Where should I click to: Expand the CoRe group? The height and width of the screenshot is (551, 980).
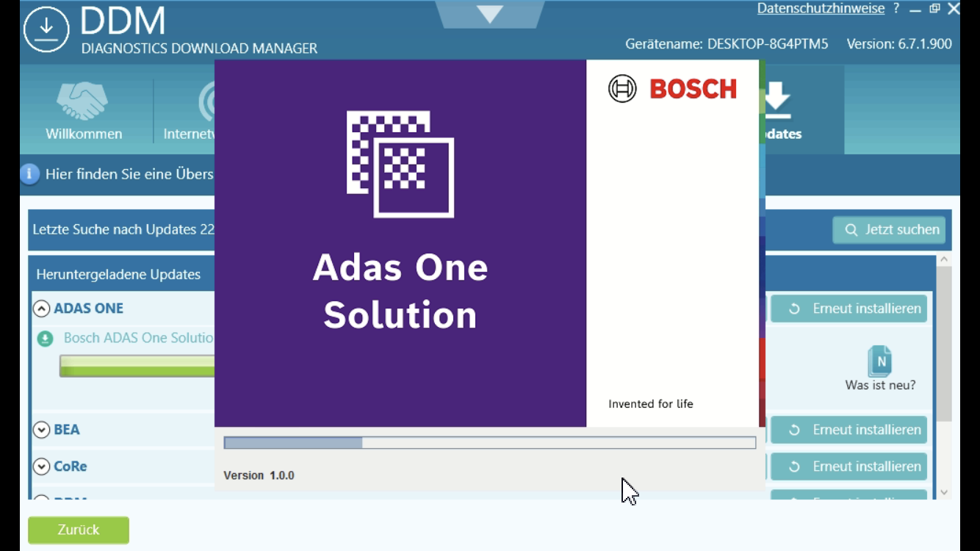(x=41, y=467)
